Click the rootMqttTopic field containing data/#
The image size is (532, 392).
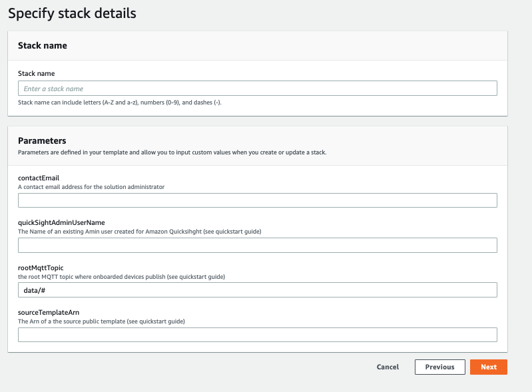258,290
